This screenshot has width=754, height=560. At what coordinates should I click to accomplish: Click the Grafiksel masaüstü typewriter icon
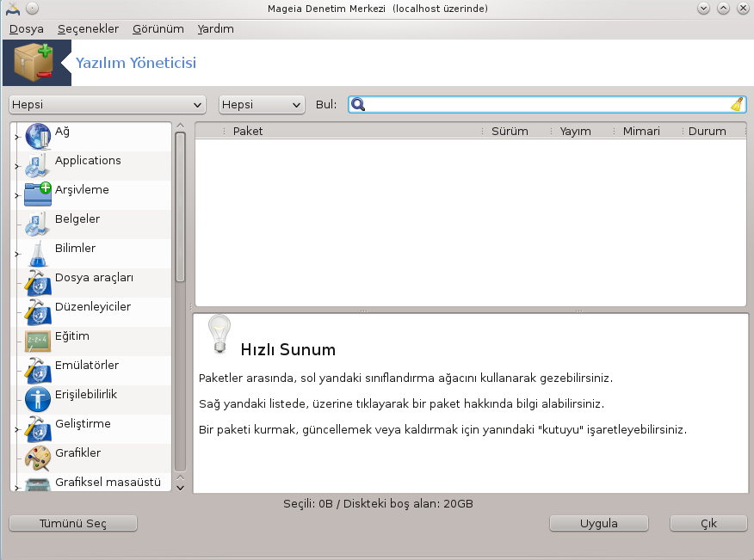[38, 484]
